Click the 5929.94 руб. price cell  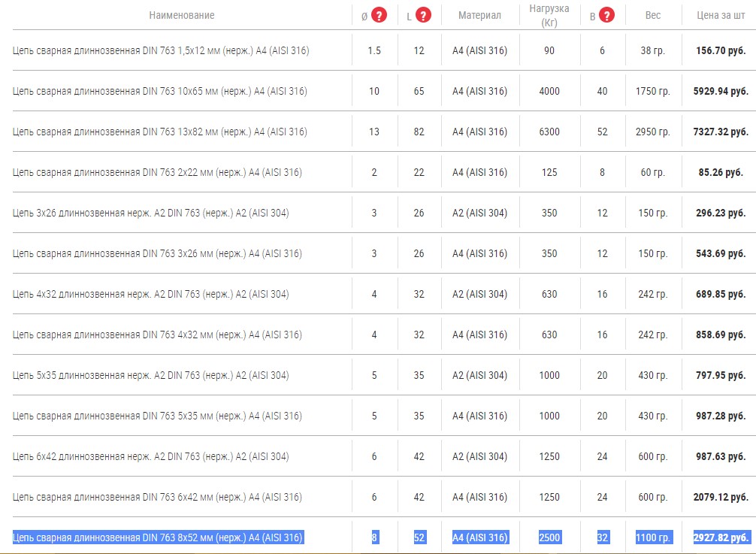tap(720, 91)
